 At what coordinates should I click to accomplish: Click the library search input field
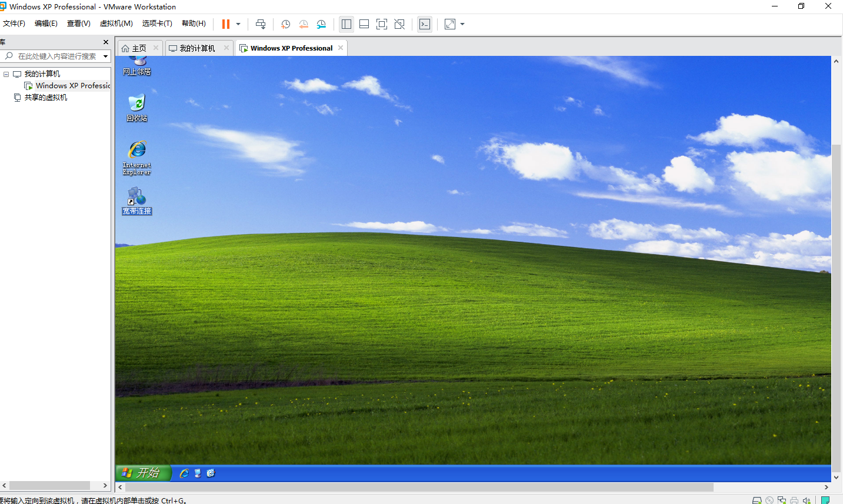pos(56,56)
